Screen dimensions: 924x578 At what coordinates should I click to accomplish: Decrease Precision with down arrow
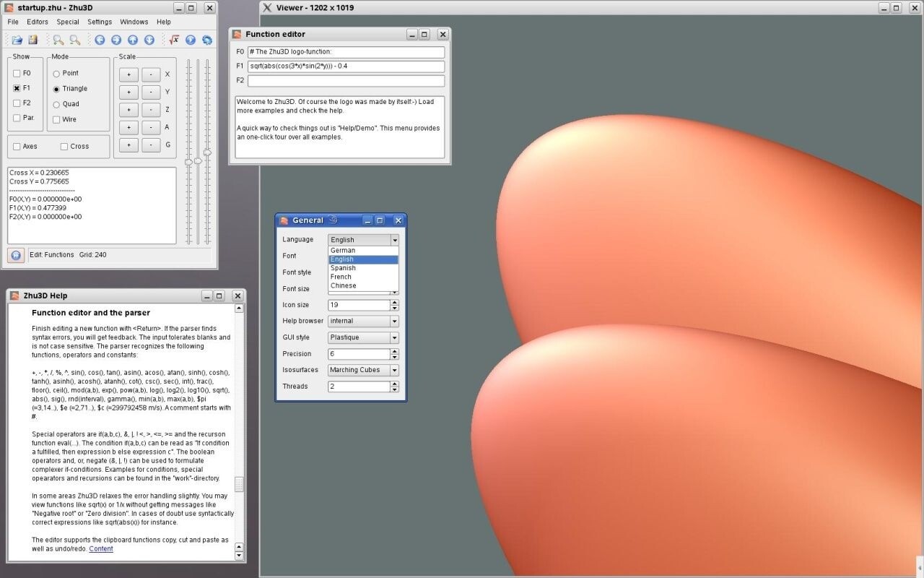click(395, 357)
